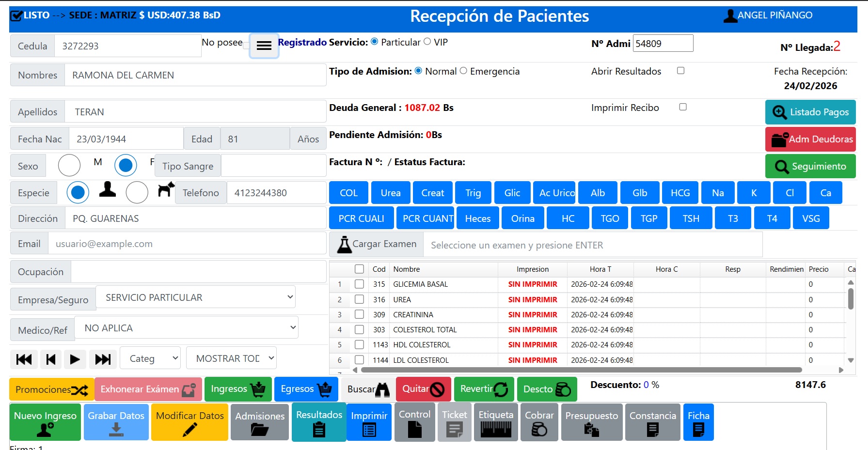Click the Cargar Examen flask button
Screen dimensions: 868x450
pyautogui.click(x=377, y=244)
